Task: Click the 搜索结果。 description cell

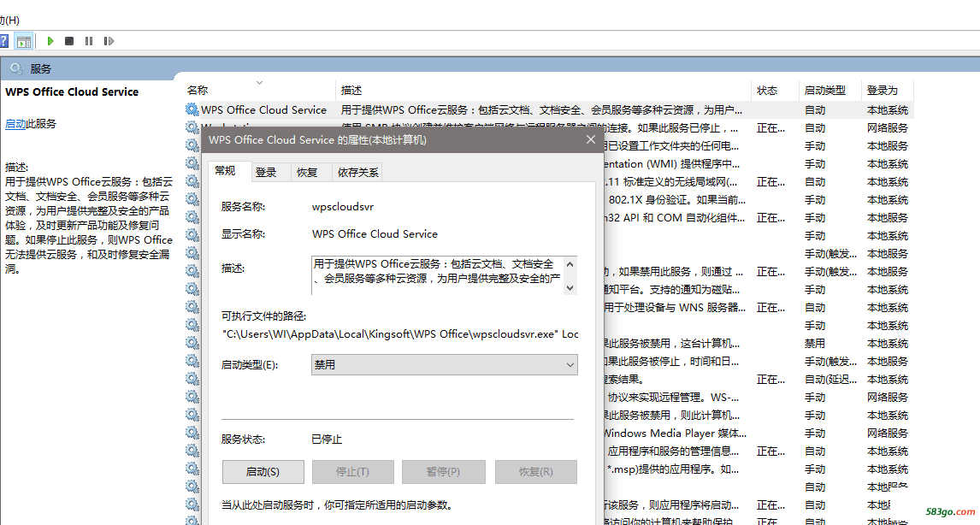Action: 623,380
